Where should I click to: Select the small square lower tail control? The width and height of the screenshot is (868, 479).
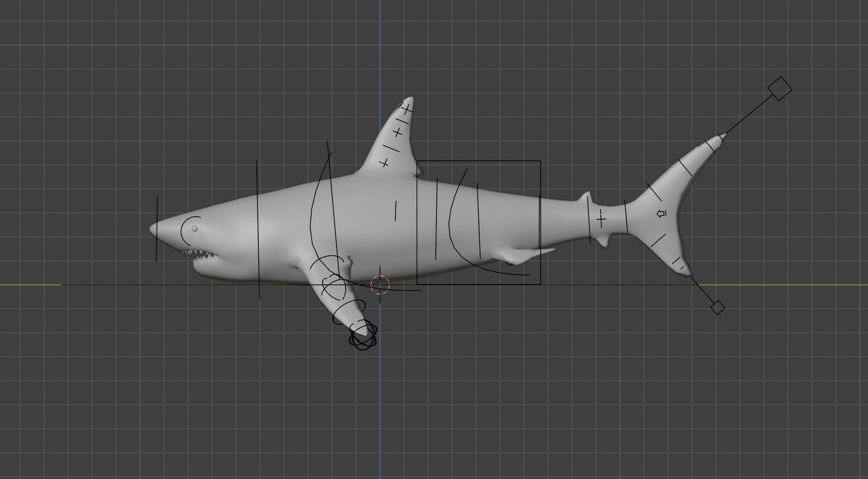(717, 308)
